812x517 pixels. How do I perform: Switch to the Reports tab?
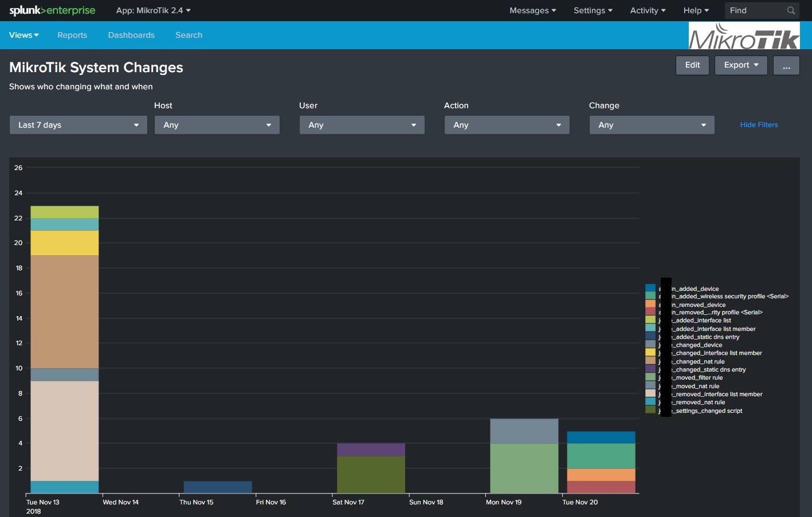[72, 35]
